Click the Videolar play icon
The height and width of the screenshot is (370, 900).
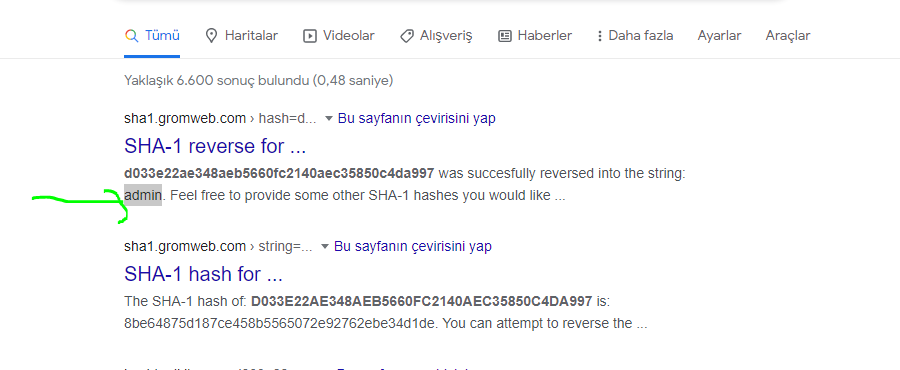coord(309,36)
